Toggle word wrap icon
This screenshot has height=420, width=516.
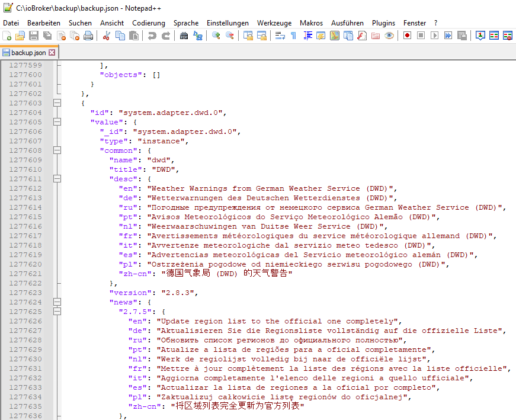280,36
